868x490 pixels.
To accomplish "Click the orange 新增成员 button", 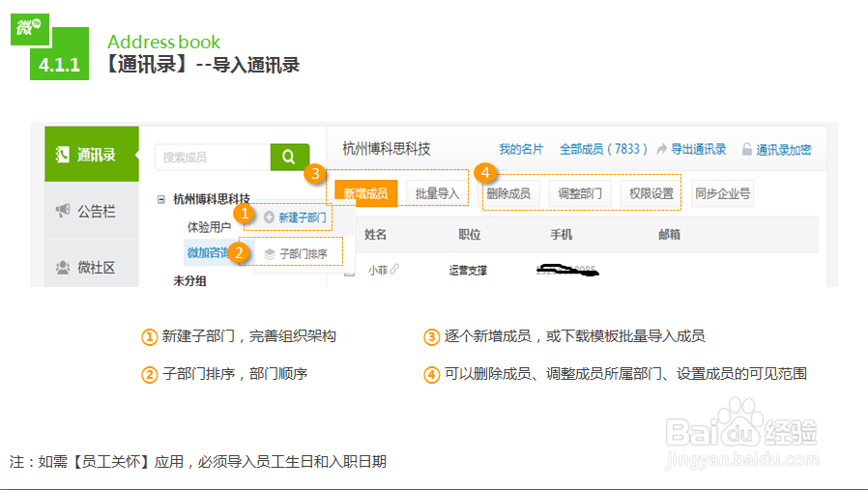I will (x=366, y=193).
